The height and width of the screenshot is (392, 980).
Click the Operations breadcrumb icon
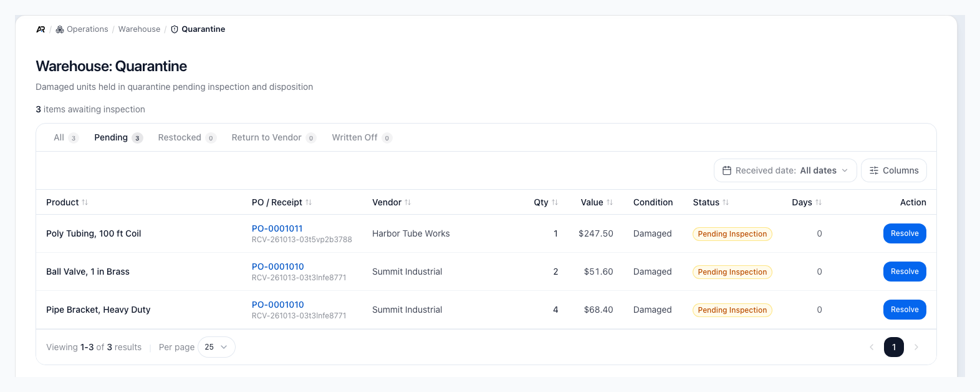coord(60,29)
